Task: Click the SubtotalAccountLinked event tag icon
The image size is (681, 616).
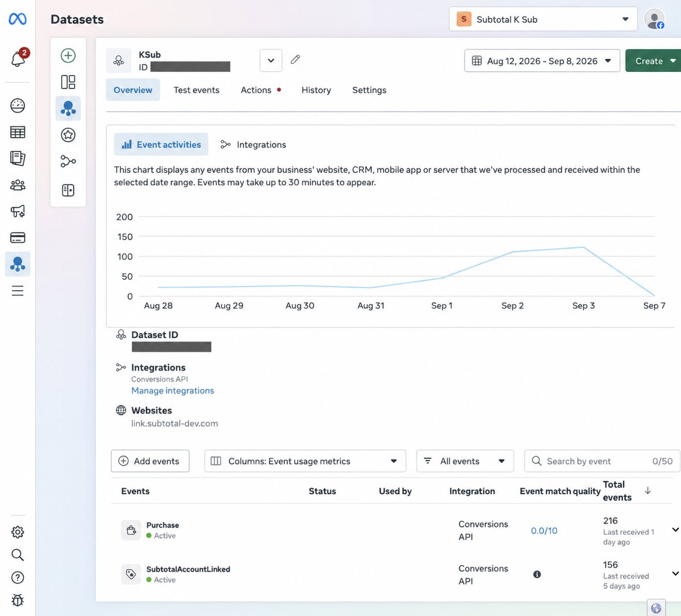Action: coord(131,574)
